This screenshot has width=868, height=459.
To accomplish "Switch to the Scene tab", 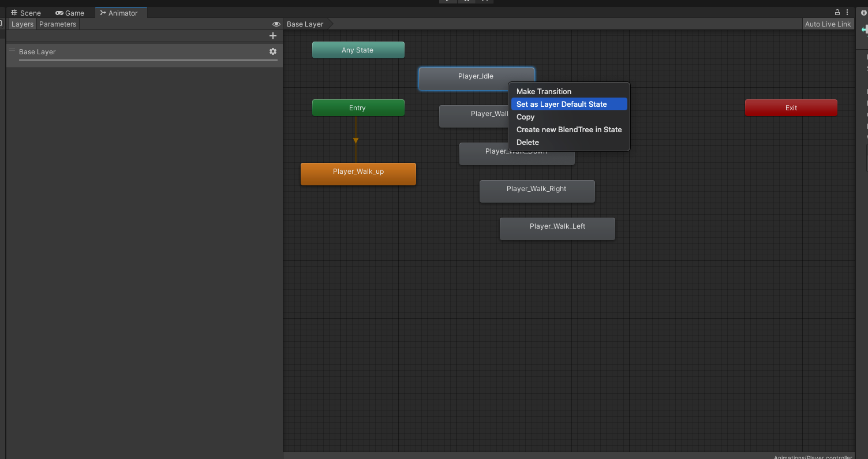I will [26, 13].
